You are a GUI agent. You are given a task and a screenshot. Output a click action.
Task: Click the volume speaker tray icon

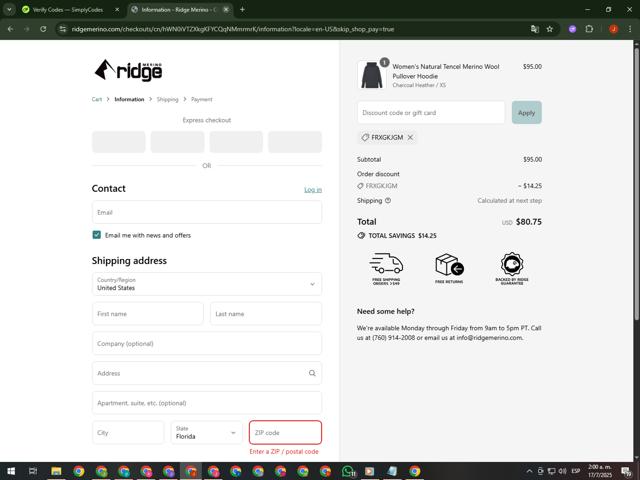click(x=562, y=471)
